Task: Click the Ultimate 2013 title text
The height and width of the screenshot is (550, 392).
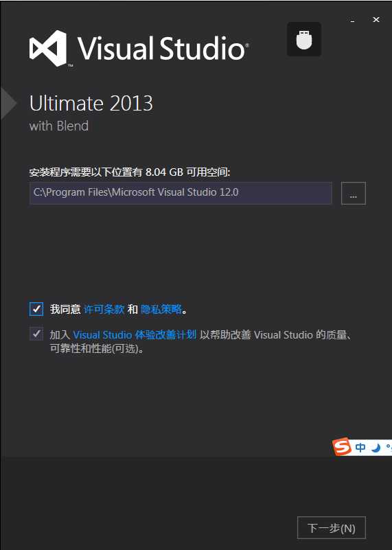Action: (x=91, y=104)
